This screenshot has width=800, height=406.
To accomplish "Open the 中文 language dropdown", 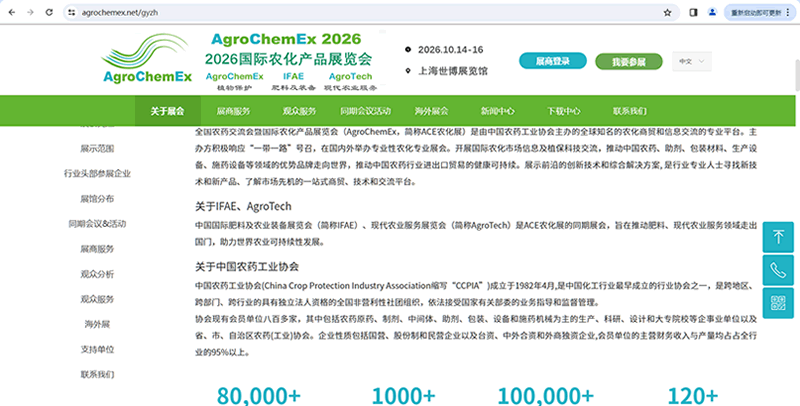I will click(692, 61).
